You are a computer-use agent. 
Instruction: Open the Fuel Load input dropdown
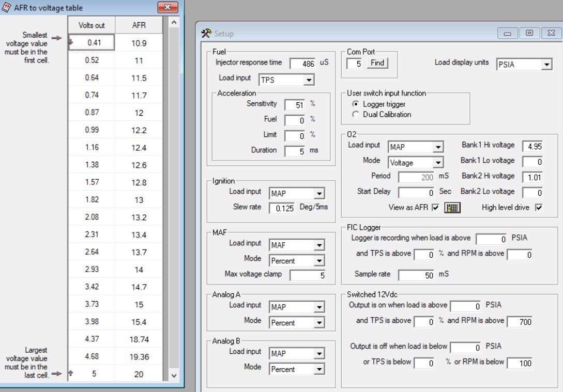[x=309, y=80]
